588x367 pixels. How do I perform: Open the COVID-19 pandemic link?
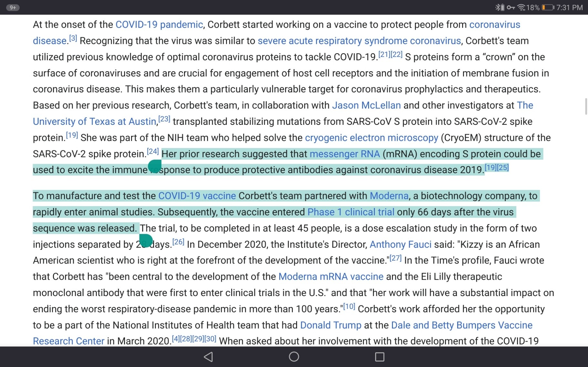pos(159,25)
